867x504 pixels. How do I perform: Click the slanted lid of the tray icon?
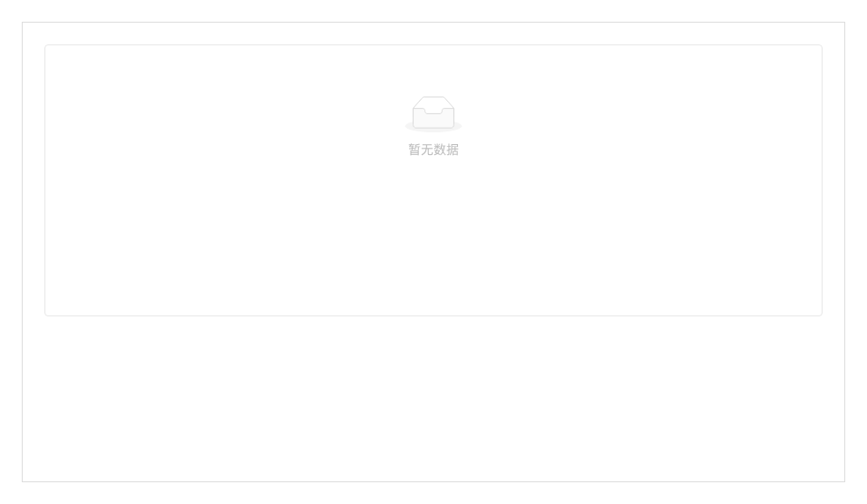coord(433,102)
